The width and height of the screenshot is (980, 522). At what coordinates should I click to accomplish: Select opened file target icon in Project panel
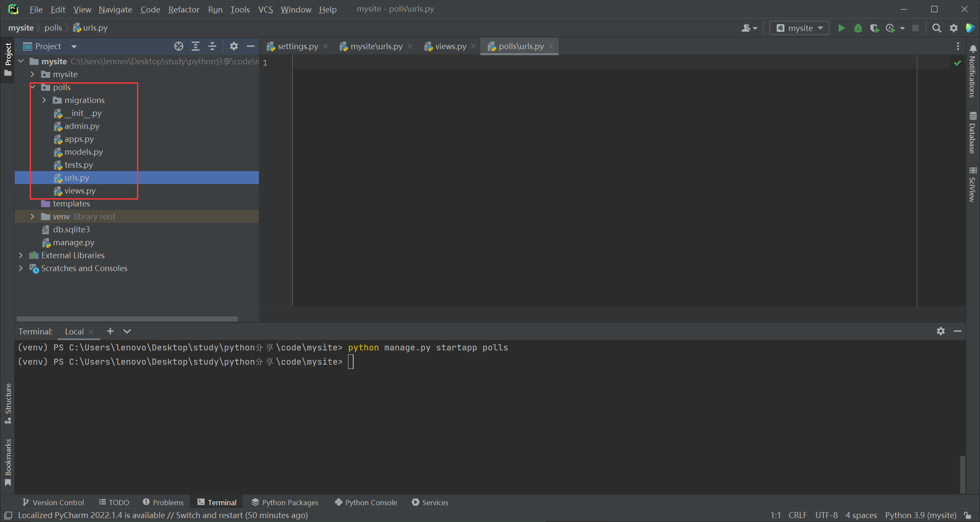point(179,46)
